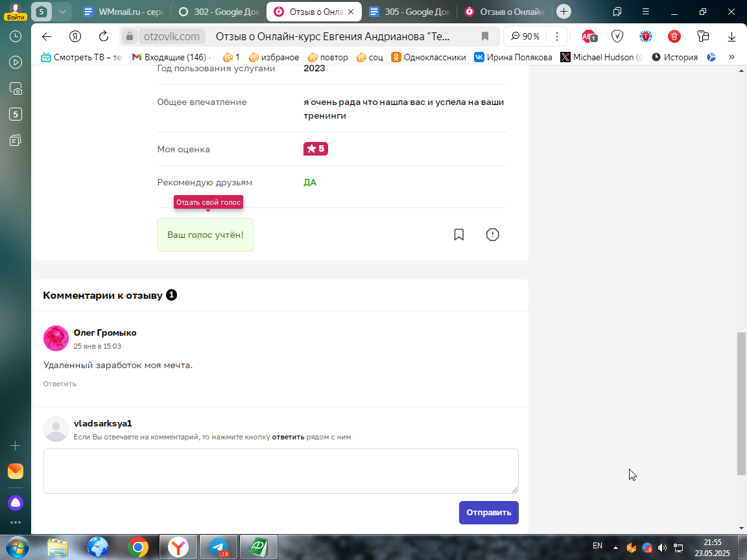
Task: Click the otzovik.com domain in address bar
Action: pyautogui.click(x=171, y=36)
